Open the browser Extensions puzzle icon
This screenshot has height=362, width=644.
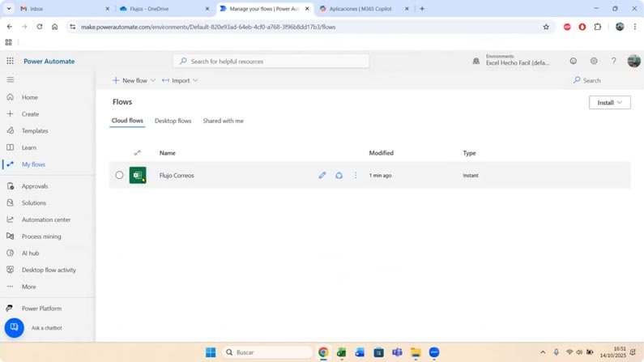point(598,27)
